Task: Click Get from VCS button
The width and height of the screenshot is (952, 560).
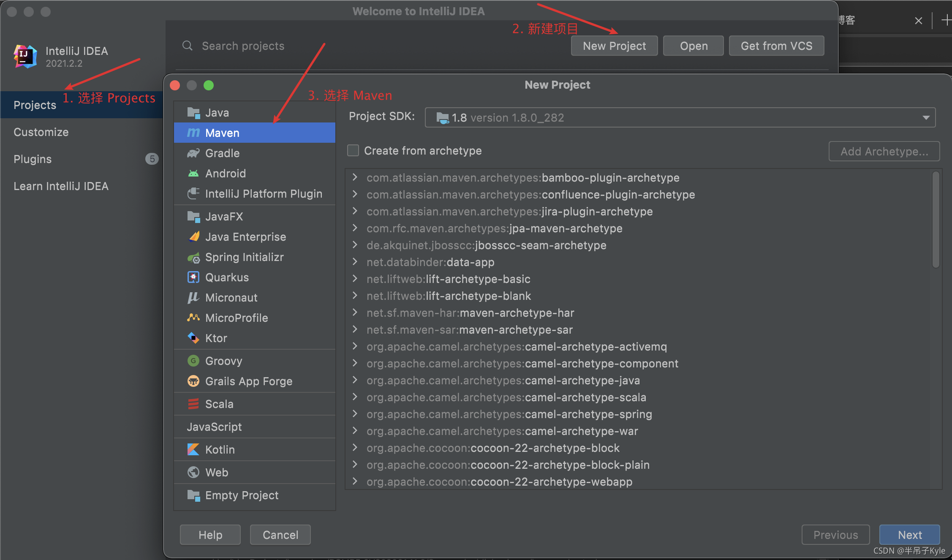Action: (x=776, y=46)
